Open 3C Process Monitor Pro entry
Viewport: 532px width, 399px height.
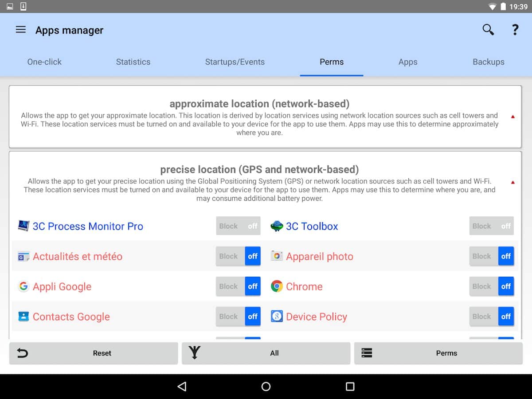tap(88, 226)
